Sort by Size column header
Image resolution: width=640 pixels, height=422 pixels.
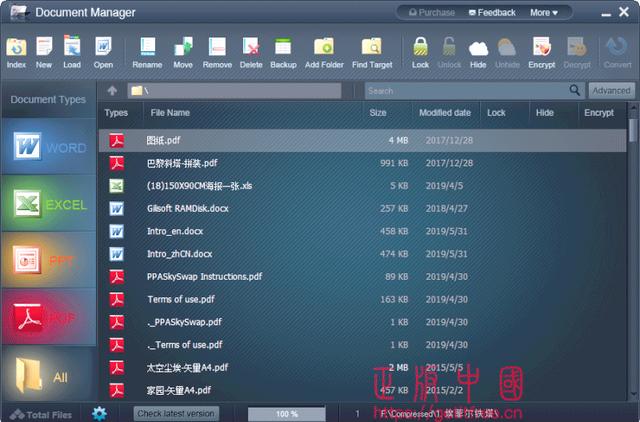(378, 113)
